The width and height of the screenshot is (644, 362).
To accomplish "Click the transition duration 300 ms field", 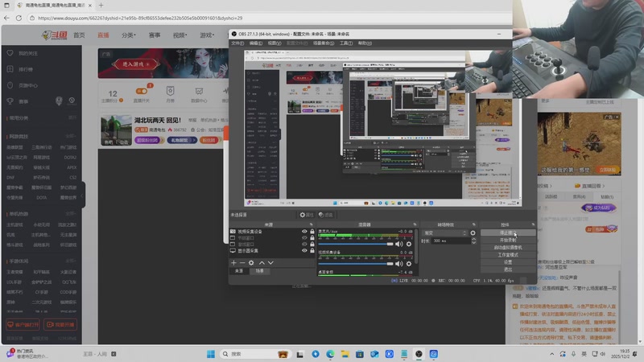I will pos(451,241).
